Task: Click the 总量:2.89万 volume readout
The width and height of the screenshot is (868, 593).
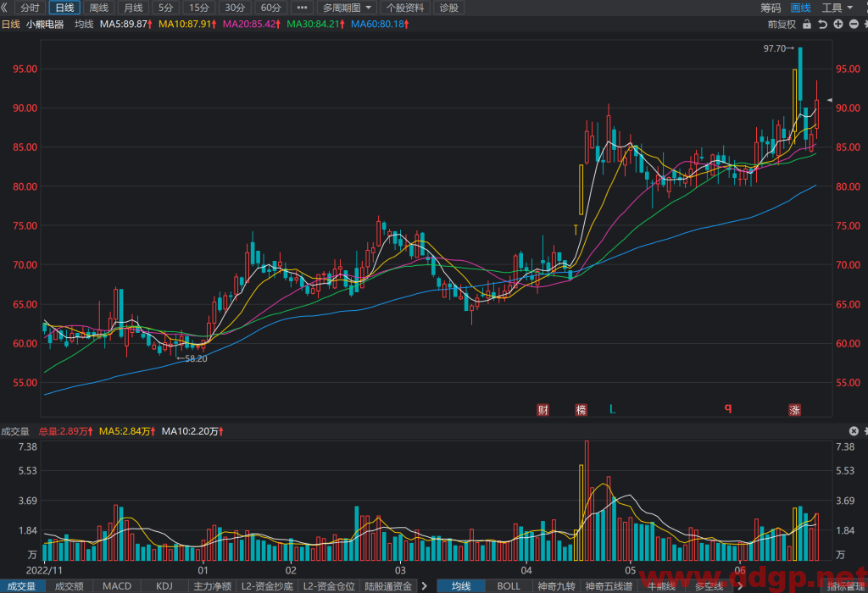Action: point(65,431)
